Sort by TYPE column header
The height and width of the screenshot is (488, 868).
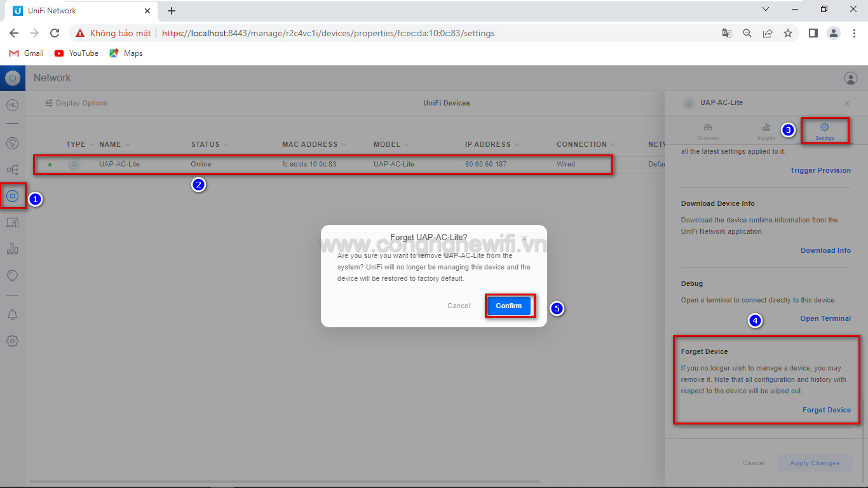tap(80, 144)
